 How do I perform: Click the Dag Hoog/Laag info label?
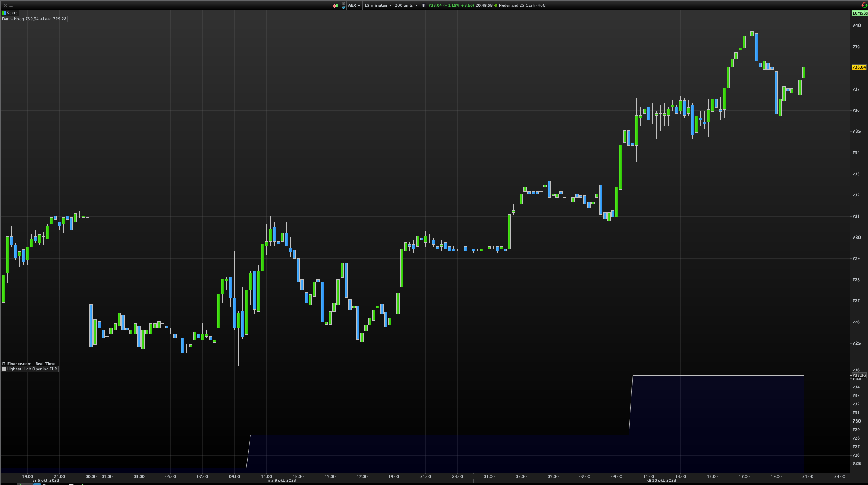click(34, 19)
